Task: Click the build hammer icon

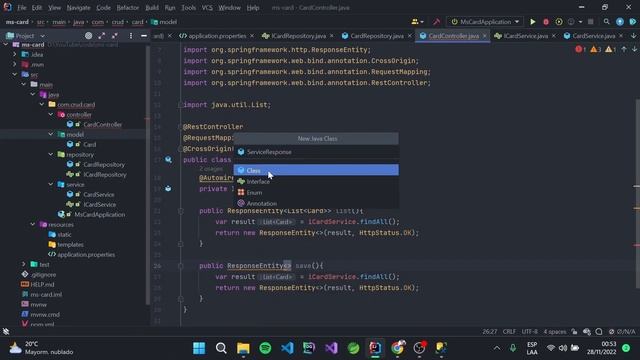Action: [x=436, y=22]
